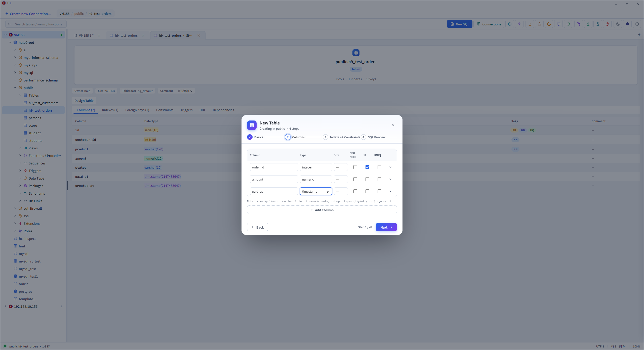Image resolution: width=644 pixels, height=350 pixels.
Task: Open the DDL tab
Action: pyautogui.click(x=203, y=110)
